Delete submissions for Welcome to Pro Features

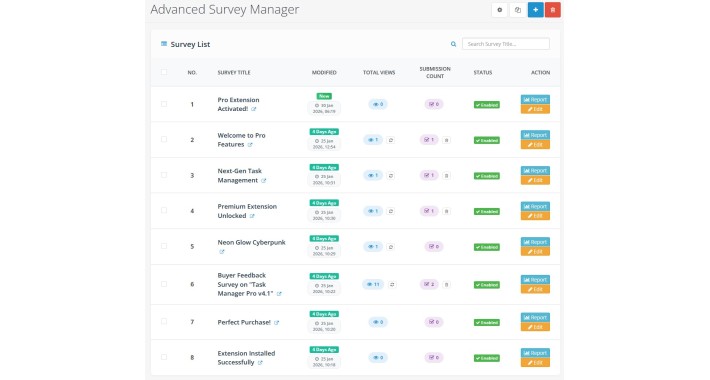(446, 140)
